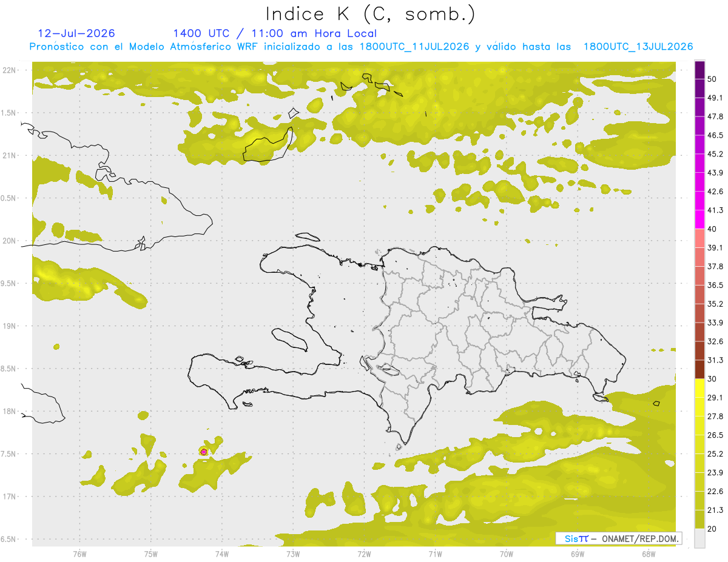Viewport: 728px width, 562px height.
Task: Click the purple band between 46.5 and 47.8
Action: [x=699, y=125]
